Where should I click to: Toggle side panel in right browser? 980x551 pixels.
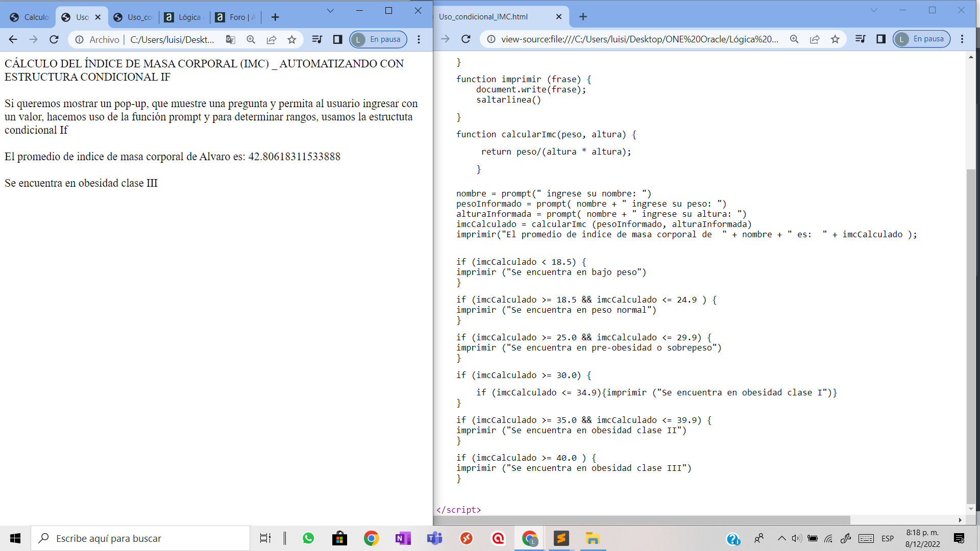click(880, 39)
